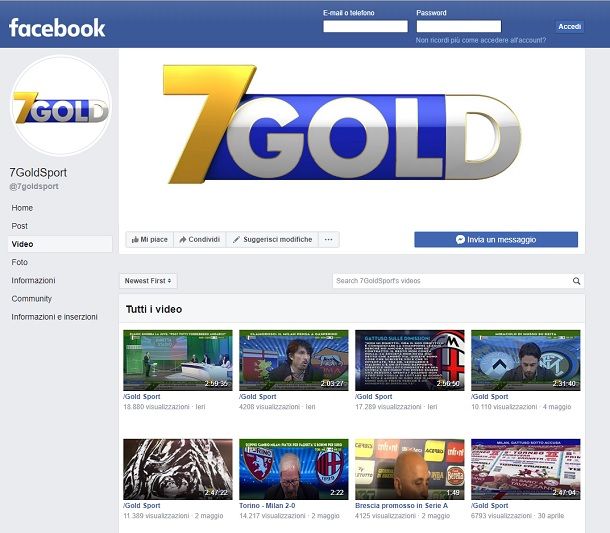Play the Torino - Milan video thumbnail

click(294, 469)
